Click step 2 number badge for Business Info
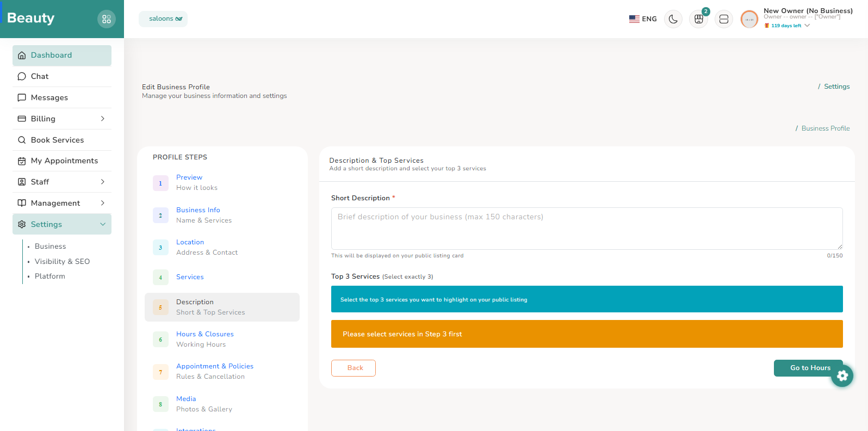The height and width of the screenshot is (431, 868). point(160,215)
